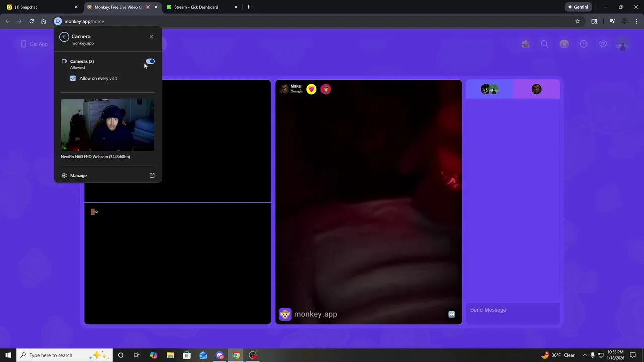Open the Windows Start menu
The image size is (644, 362).
point(8,355)
